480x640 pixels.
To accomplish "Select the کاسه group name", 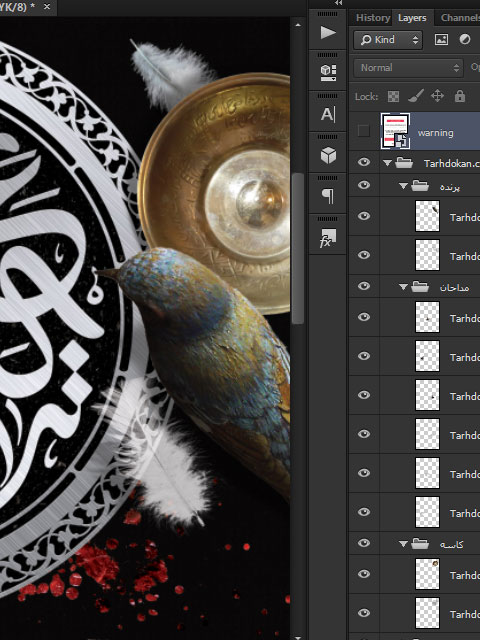I will [x=451, y=544].
